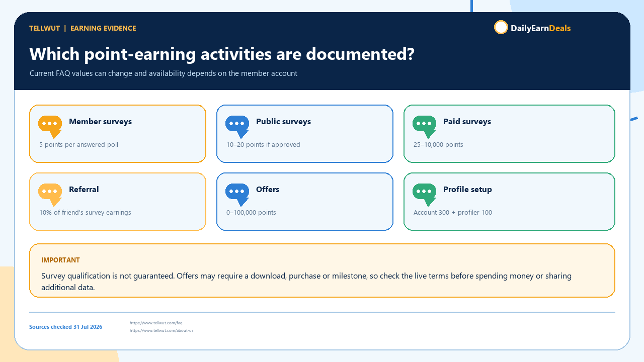Click the IMPORTANT heading label
This screenshot has height=362, width=644.
click(x=60, y=260)
